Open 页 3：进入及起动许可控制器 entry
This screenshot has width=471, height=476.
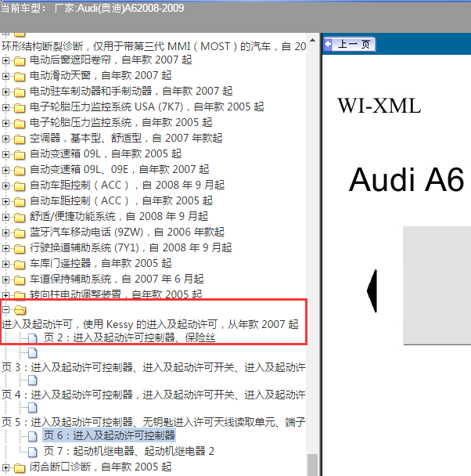click(153, 367)
